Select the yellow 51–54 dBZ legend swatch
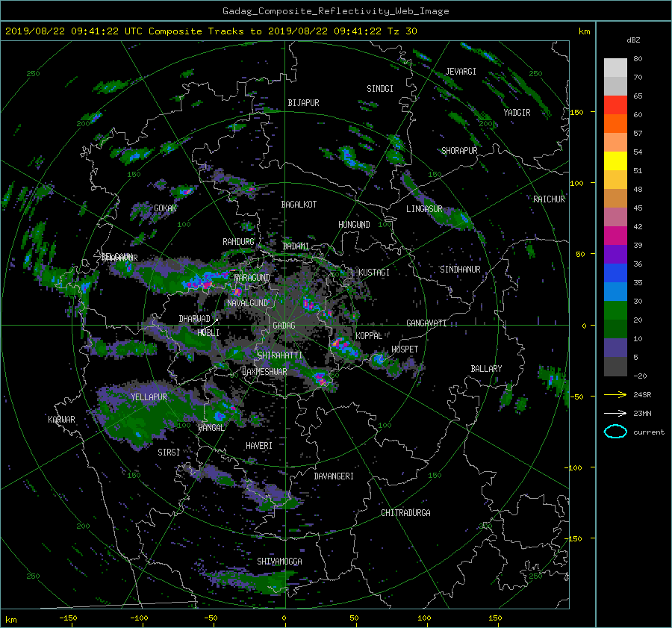This screenshot has width=672, height=628. pos(615,161)
